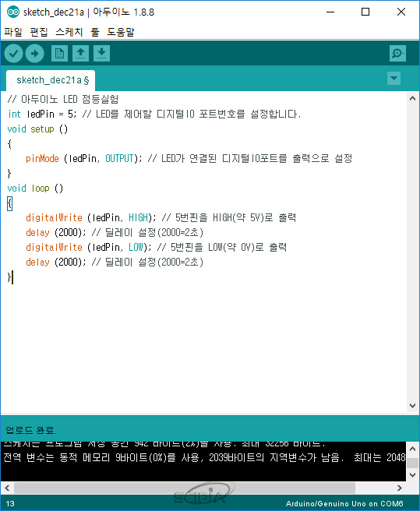Minimize the Arduino window
Viewport: 420px width, 511px height.
(330, 12)
